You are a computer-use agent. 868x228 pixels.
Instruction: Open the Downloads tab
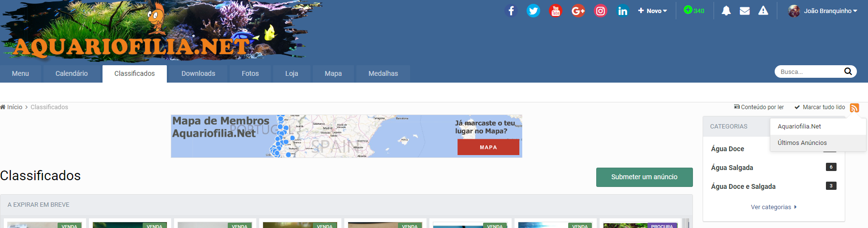tap(198, 73)
